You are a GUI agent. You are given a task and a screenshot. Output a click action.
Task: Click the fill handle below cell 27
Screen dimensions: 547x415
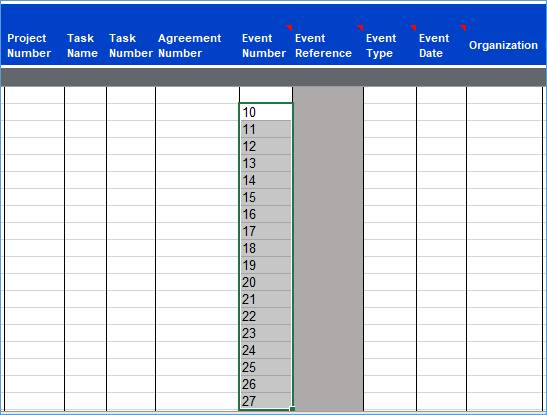(292, 409)
